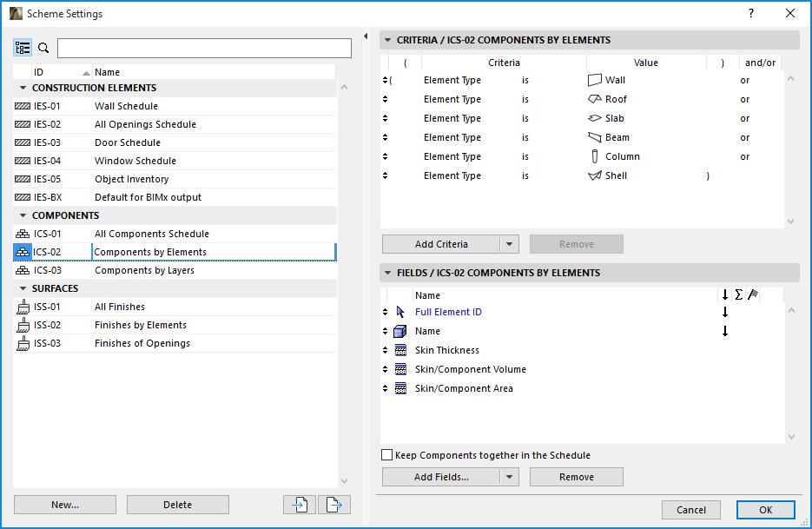Screen dimensions: 812x529
Task: Open the Add Criteria dropdown arrow
Action: click(x=510, y=244)
